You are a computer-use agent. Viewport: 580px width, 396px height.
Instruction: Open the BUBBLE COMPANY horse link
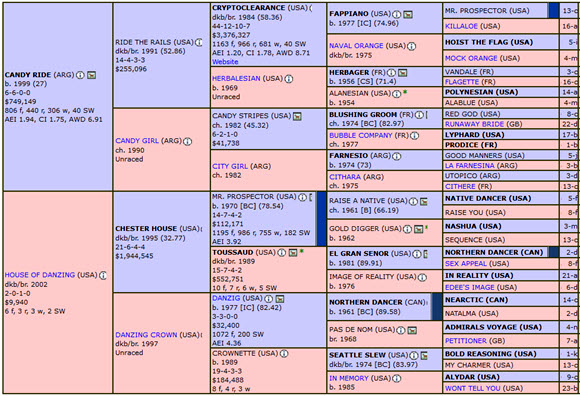(x=361, y=136)
